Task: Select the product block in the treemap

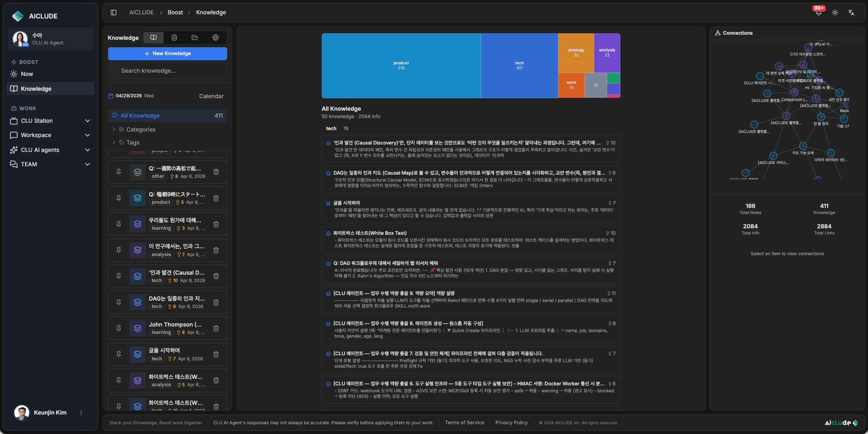Action: tap(401, 65)
